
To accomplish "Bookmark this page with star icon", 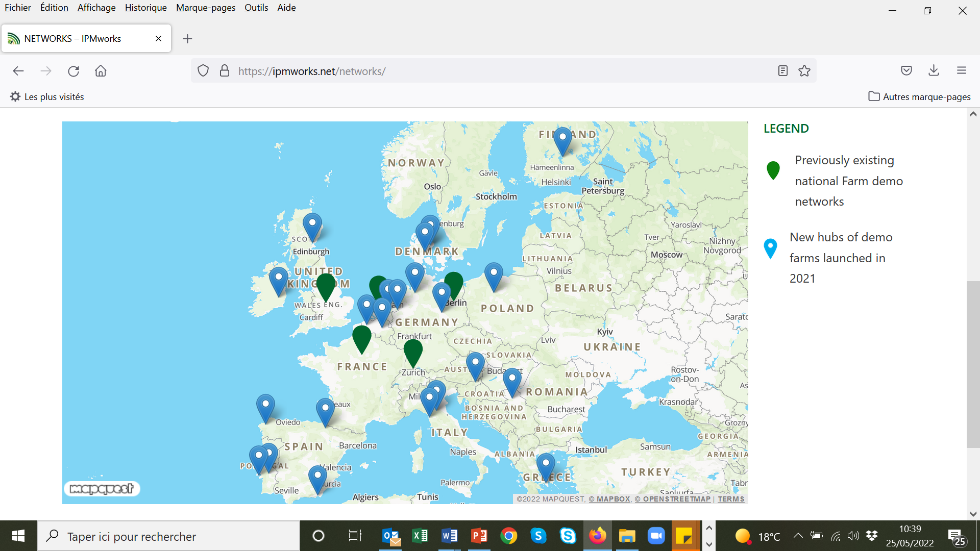I will click(804, 71).
